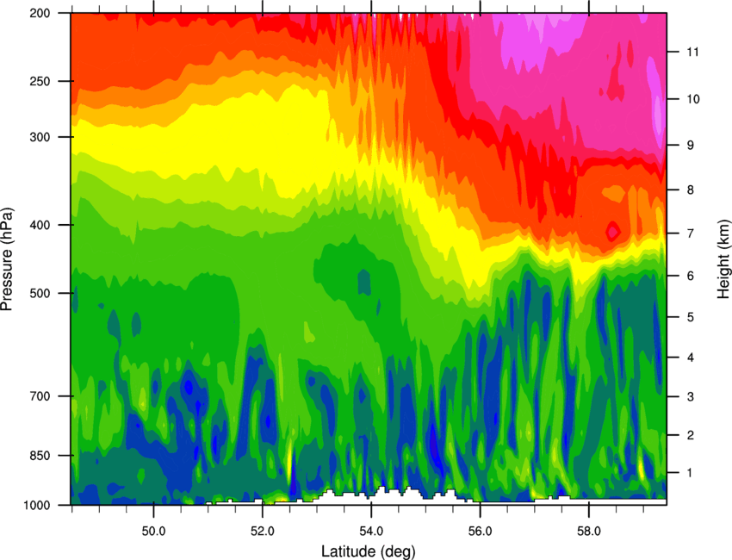Click the 58.0 latitude tick label
Image resolution: width=732 pixels, height=560 pixels.
coord(589,531)
